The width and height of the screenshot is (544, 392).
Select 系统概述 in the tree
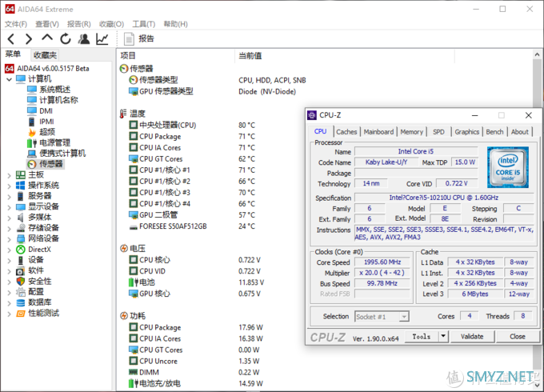tap(54, 90)
